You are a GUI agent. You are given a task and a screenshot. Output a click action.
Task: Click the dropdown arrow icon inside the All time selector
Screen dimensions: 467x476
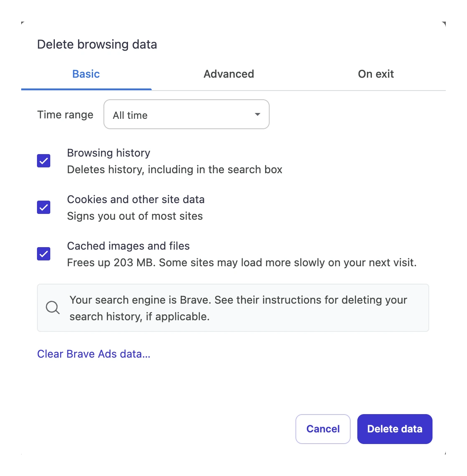[257, 114]
